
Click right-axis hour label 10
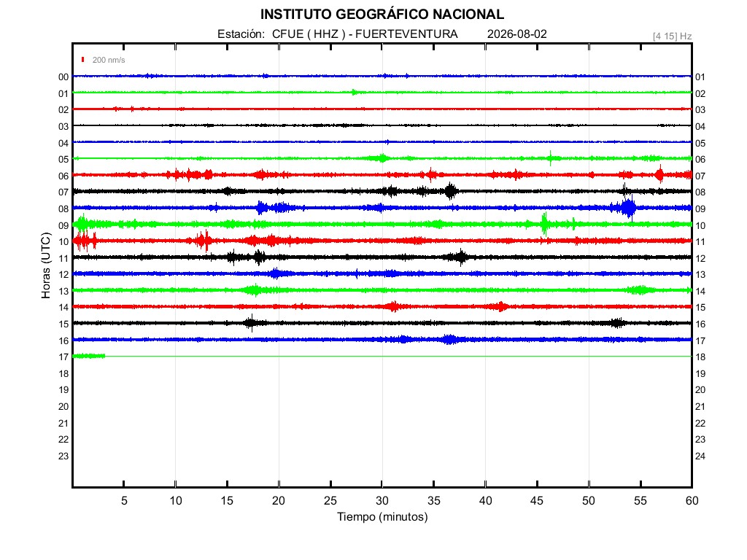click(700, 226)
